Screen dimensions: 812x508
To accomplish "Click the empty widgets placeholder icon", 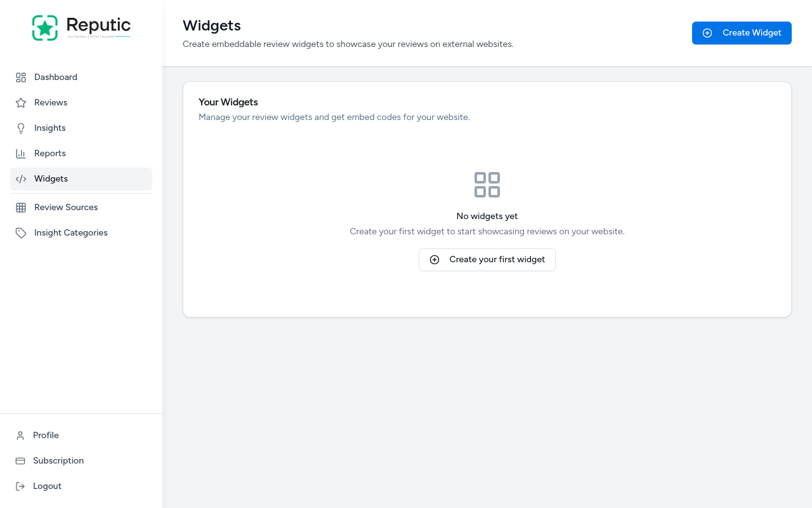I will click(487, 185).
